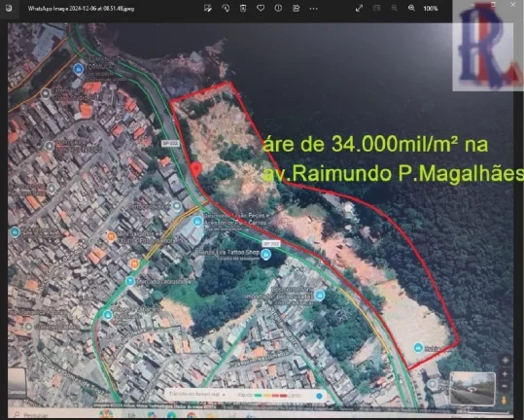Open the See more three-dots menu
524x420 pixels.
pyautogui.click(x=313, y=9)
